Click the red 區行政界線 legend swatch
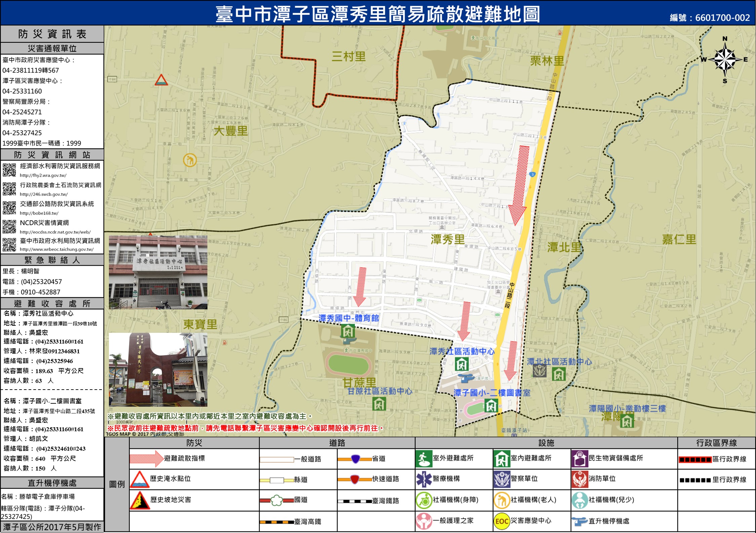Image resolution: width=756 pixels, height=533 pixels. 695,460
